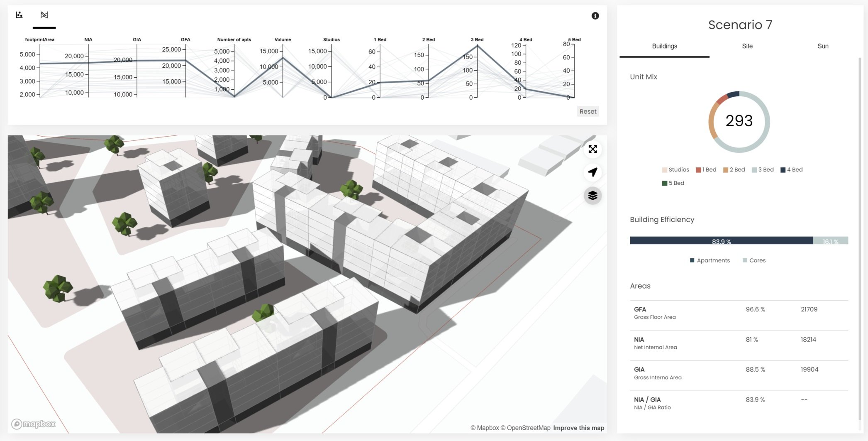The image size is (868, 441).
Task: Click the Building Efficiency 83.9% bar segment
Action: (721, 240)
